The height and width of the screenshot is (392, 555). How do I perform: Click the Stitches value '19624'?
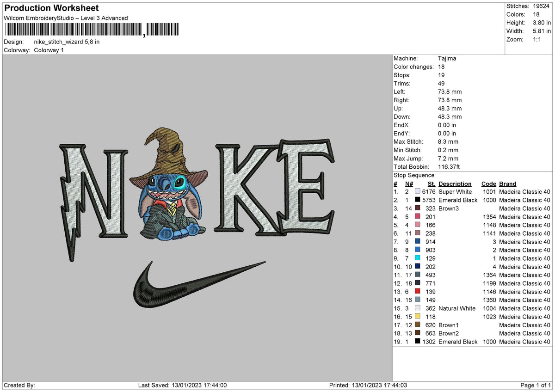tap(541, 6)
